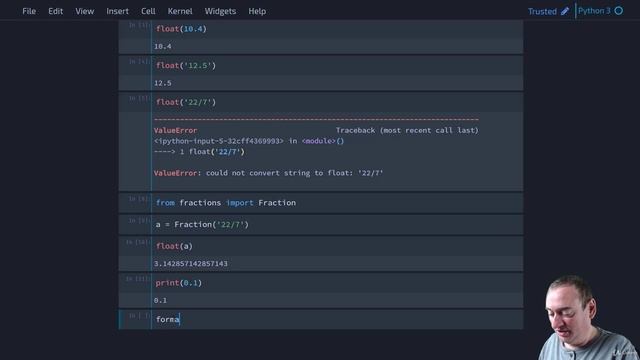Click the Python 3 kernel label
This screenshot has height=360, width=640.
point(594,11)
